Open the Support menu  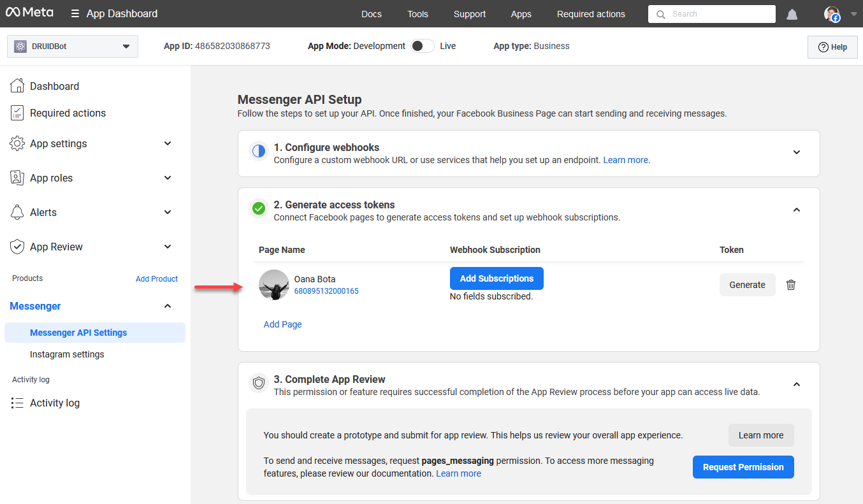(x=470, y=14)
